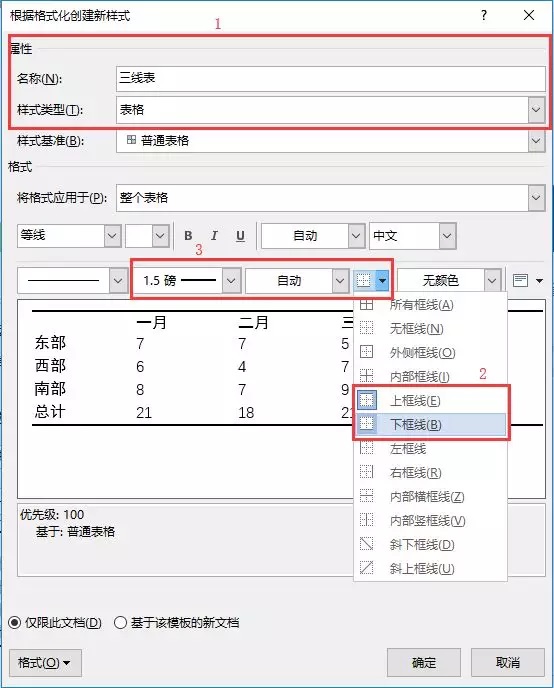554x688 pixels.
Task: Click the help question mark icon
Action: pos(483,15)
